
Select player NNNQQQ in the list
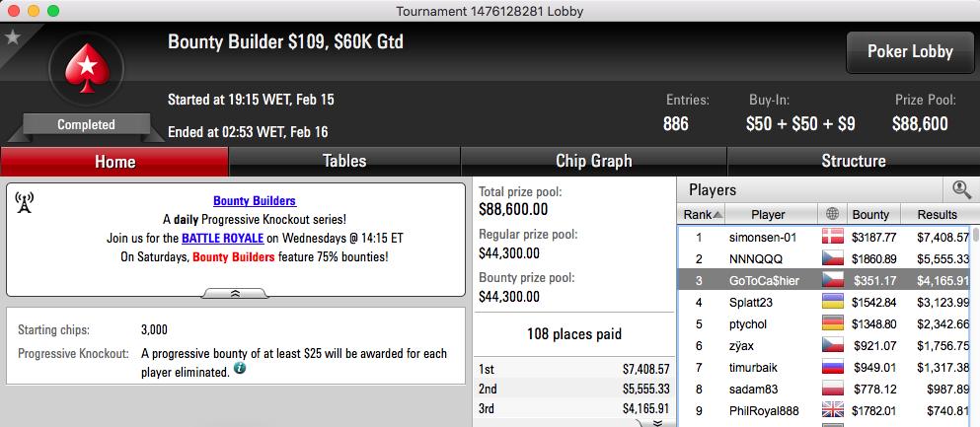point(824,259)
